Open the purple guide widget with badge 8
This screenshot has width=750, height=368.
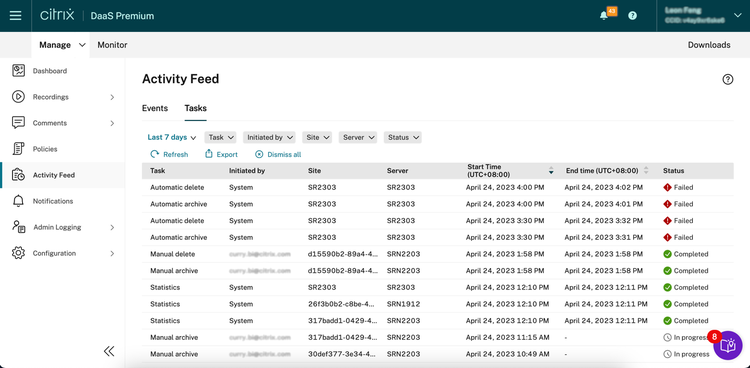pos(728,345)
